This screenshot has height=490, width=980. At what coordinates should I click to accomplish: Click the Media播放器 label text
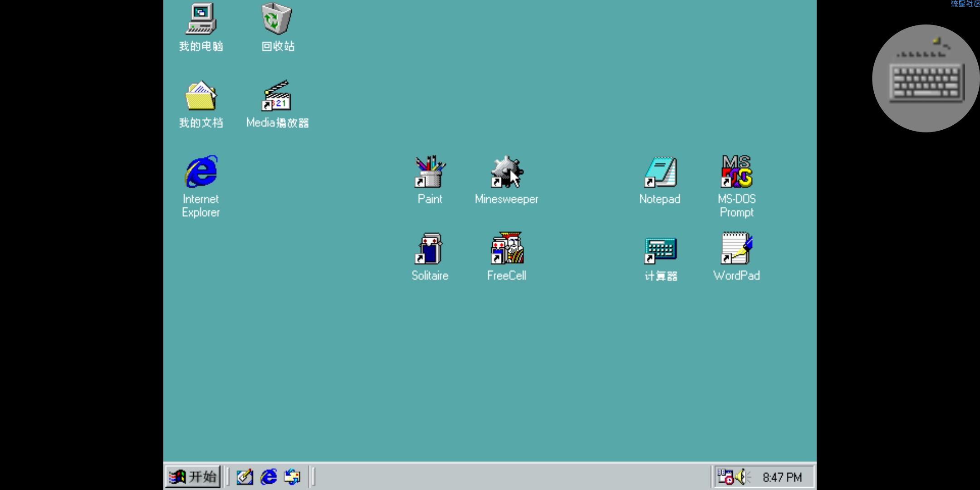coord(277,123)
